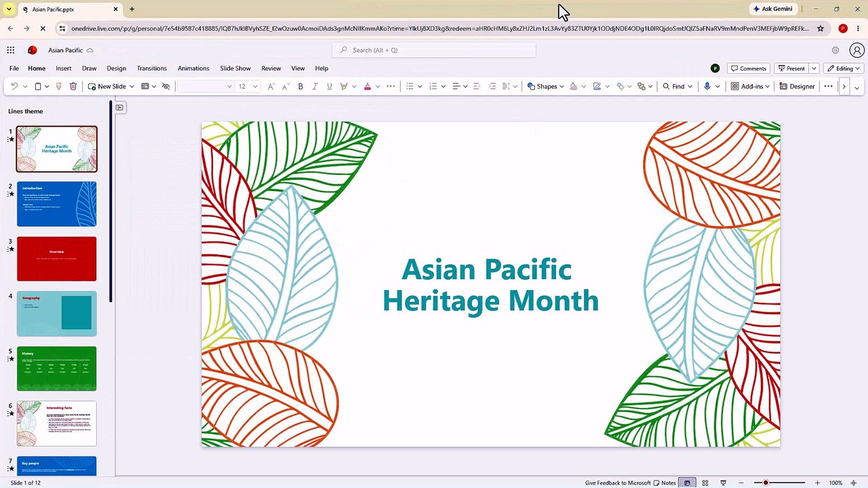
Task: Open the app launcher waffle icon
Action: click(11, 50)
